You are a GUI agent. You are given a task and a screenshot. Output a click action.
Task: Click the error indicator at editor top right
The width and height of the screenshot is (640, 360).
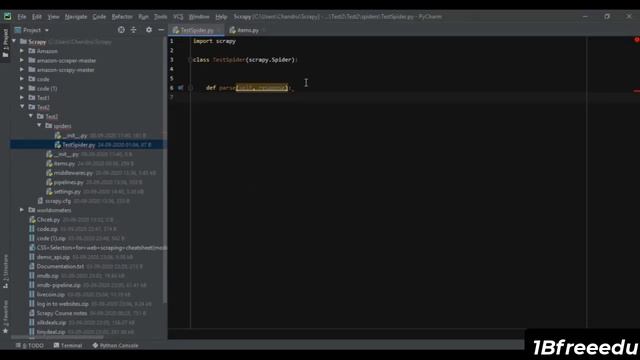point(636,40)
